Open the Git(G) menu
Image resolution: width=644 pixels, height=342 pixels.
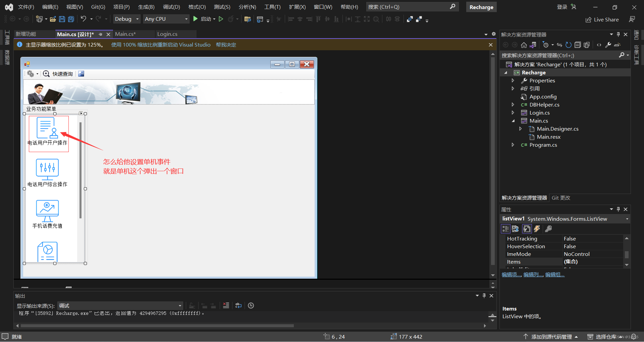point(98,7)
